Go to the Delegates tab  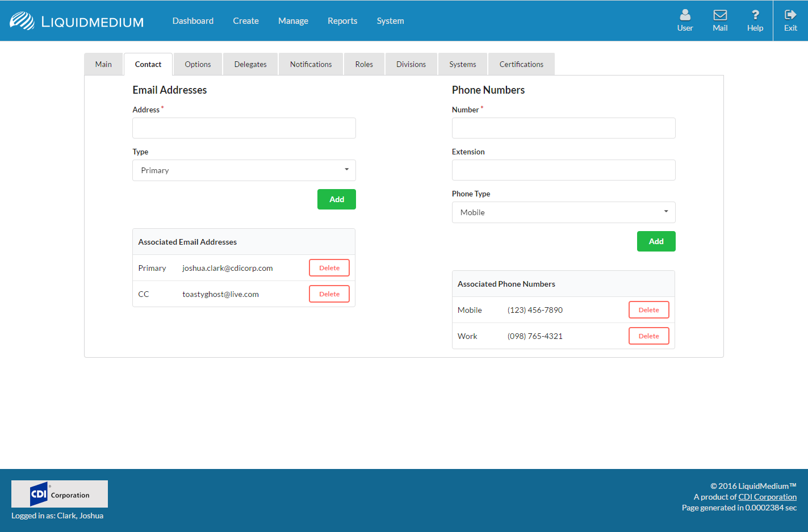tap(250, 65)
